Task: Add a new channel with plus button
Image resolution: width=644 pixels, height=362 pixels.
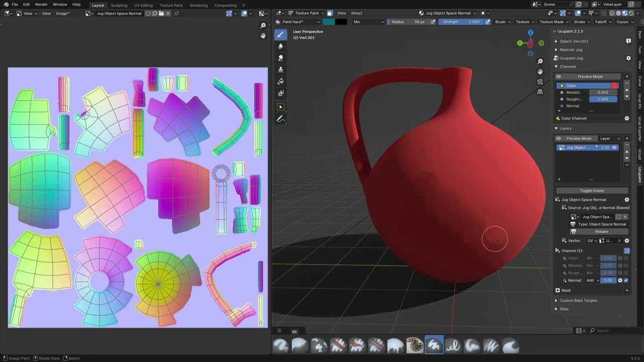Action: (x=627, y=76)
